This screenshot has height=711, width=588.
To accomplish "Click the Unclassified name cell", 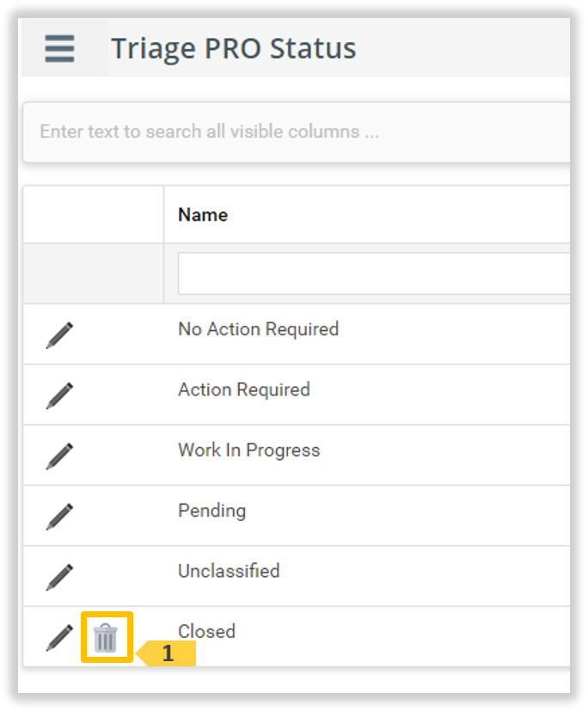I will click(229, 571).
